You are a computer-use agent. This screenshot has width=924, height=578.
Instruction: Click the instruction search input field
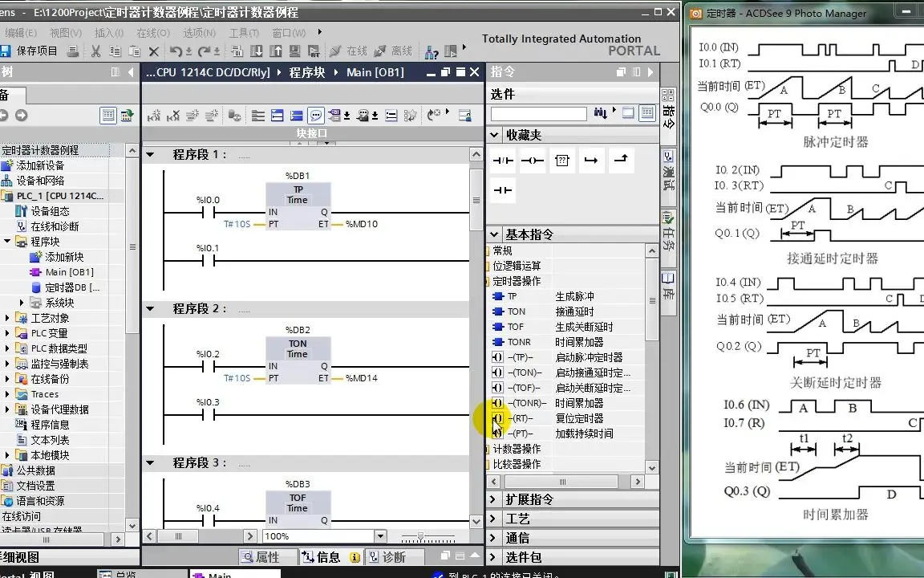pyautogui.click(x=539, y=113)
